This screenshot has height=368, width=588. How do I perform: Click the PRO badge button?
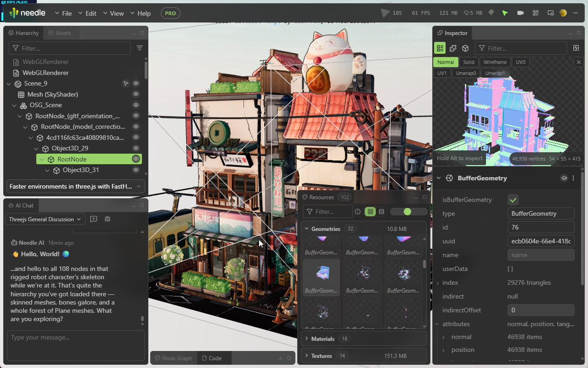170,13
